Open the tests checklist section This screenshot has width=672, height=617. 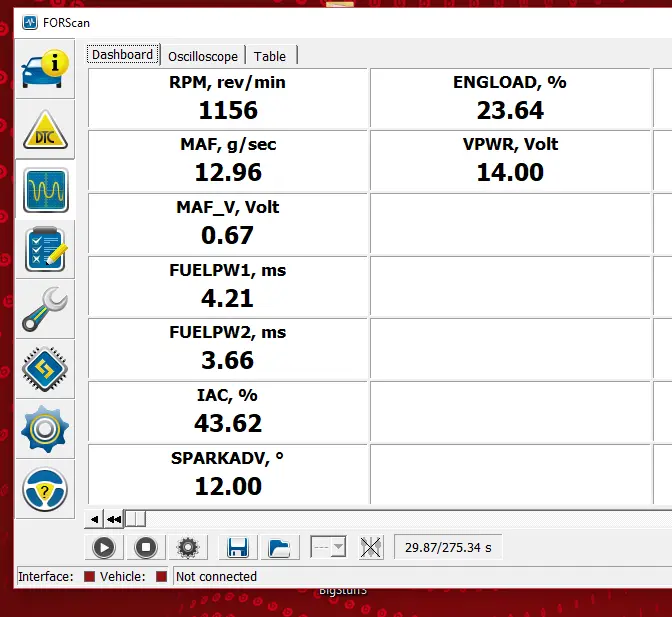pos(45,249)
